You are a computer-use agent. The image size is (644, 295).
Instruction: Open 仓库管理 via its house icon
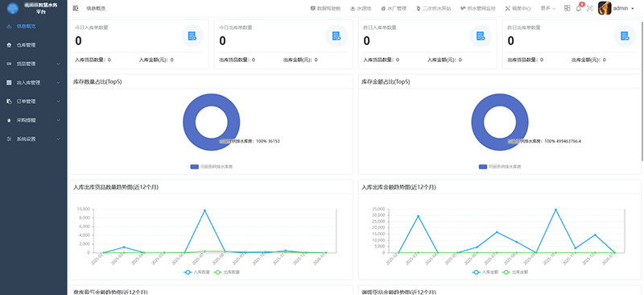click(x=9, y=45)
